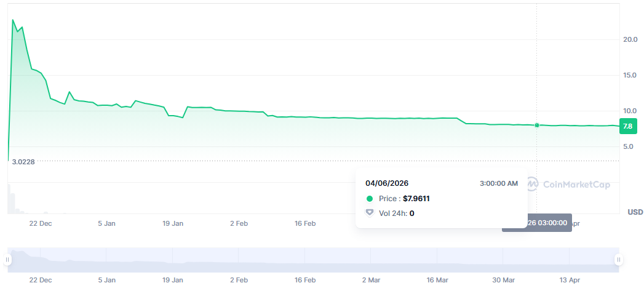
Task: Grab the right range selector handle
Action: tap(619, 260)
